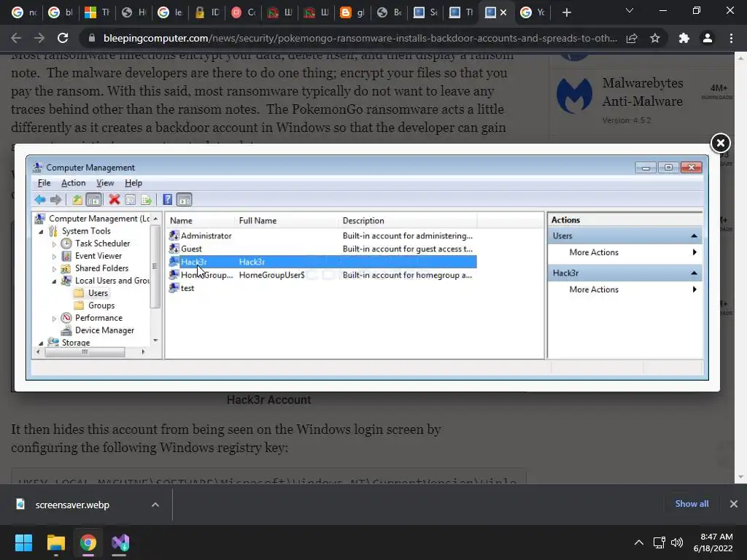
Task: Go forward in browser history
Action: 39,38
